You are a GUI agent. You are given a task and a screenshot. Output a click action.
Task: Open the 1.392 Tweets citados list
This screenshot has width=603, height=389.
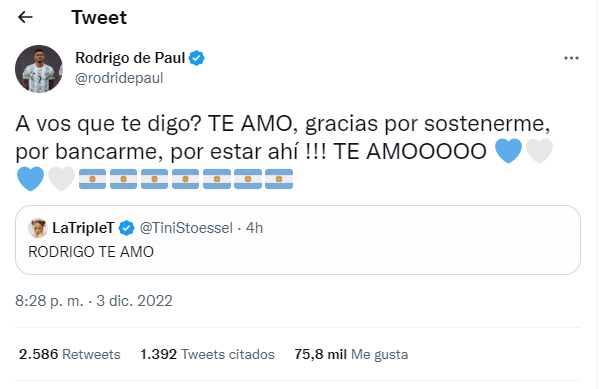208,354
